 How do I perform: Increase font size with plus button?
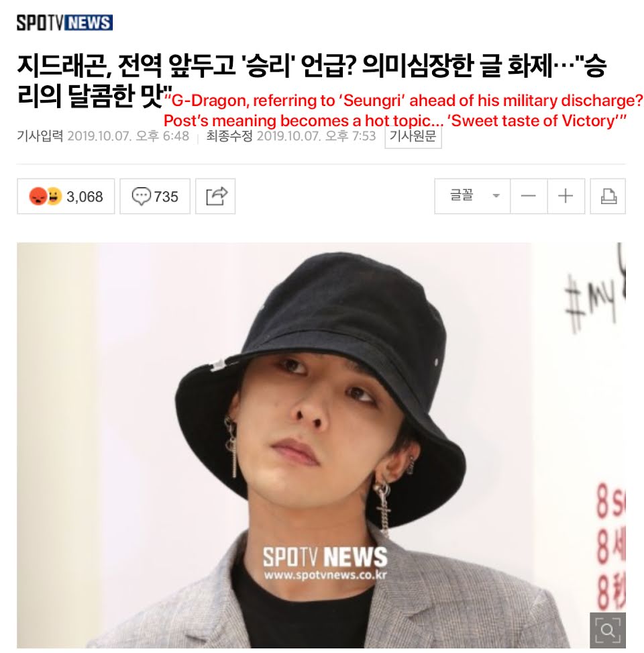click(566, 196)
